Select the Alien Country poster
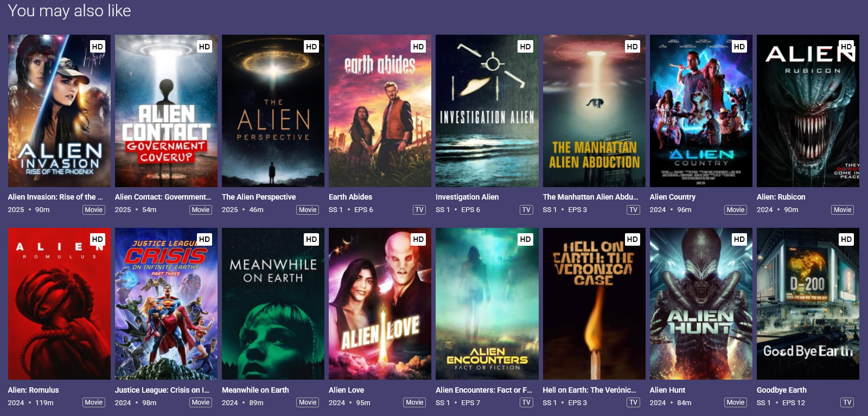The width and height of the screenshot is (868, 416). coord(701,111)
